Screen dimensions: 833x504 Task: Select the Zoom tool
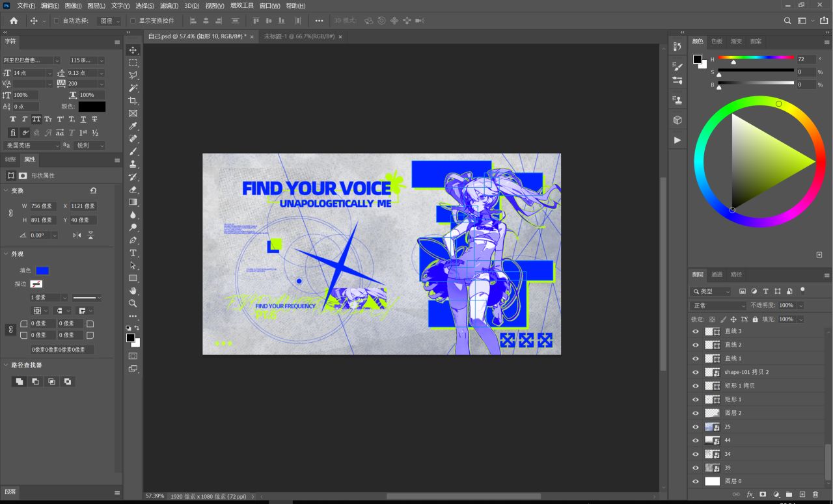pos(133,304)
